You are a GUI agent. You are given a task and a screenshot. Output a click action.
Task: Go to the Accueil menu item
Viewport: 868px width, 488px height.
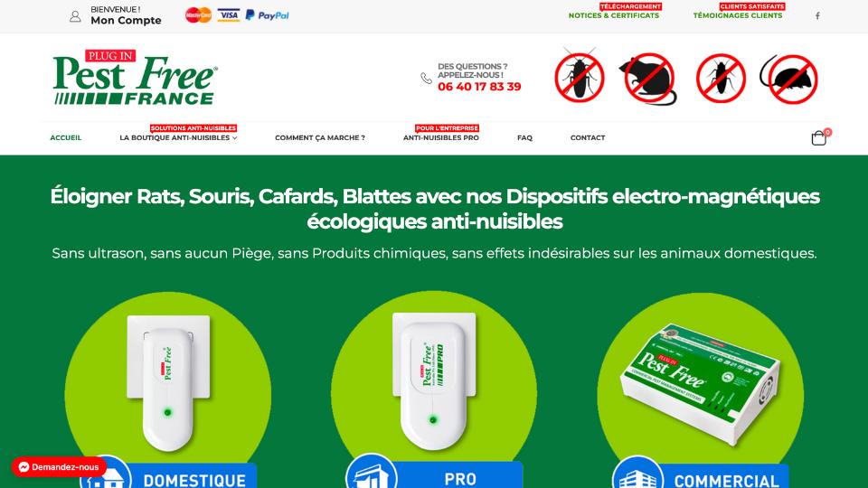(66, 137)
